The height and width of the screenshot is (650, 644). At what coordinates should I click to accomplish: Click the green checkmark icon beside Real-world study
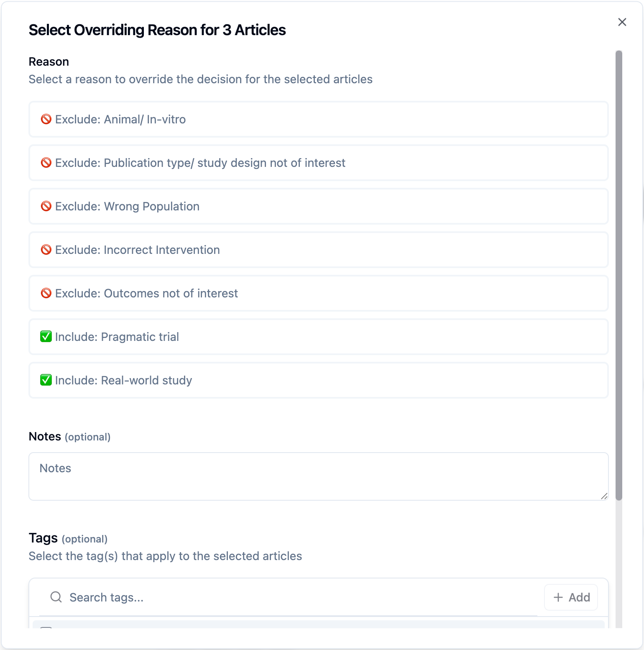46,380
